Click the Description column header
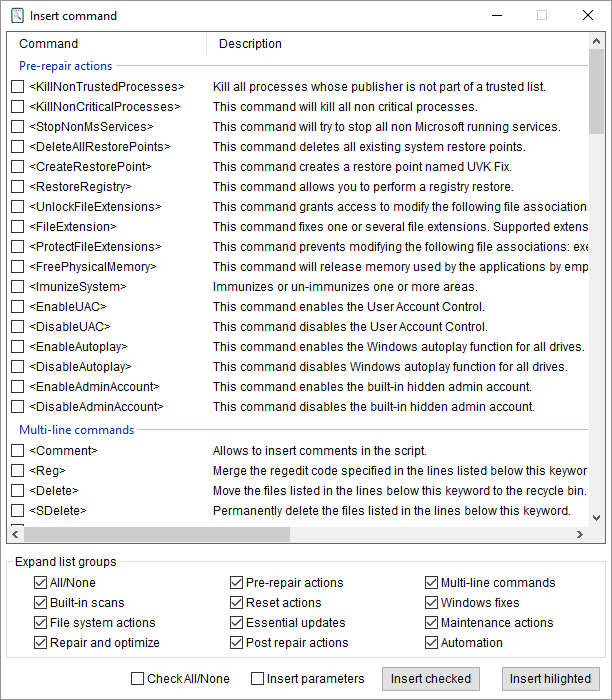Image resolution: width=612 pixels, height=700 pixels. click(x=251, y=44)
